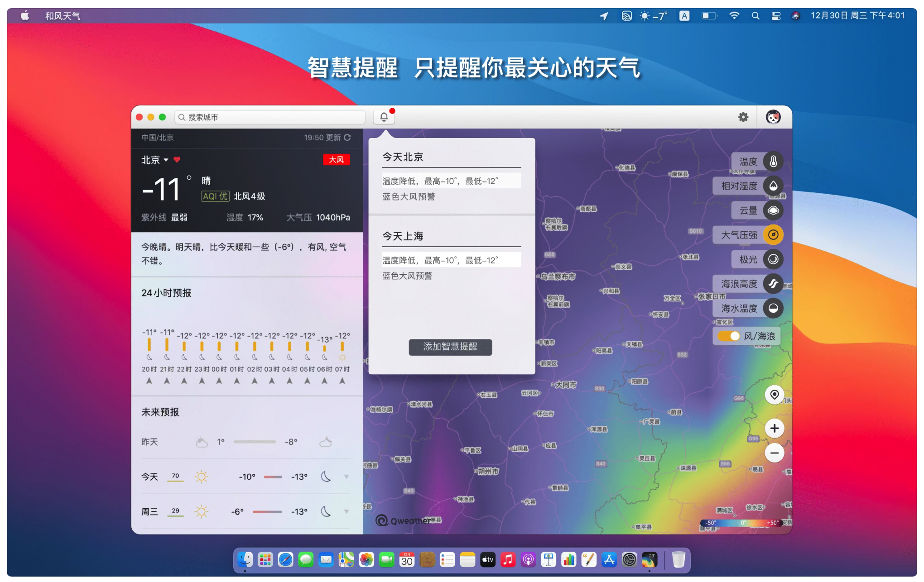Select the temperature (温度) map layer icon

(773, 162)
